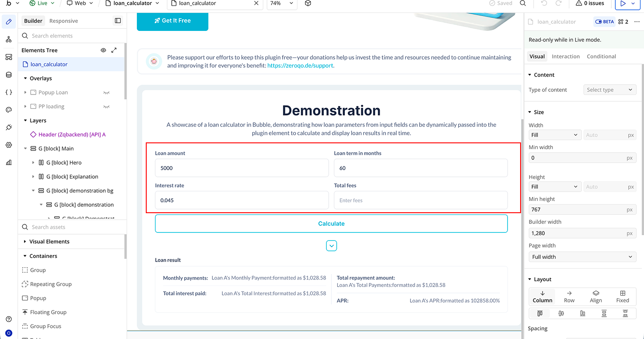Open the Bubble logo menu
This screenshot has width=644, height=339.
(x=11, y=4)
